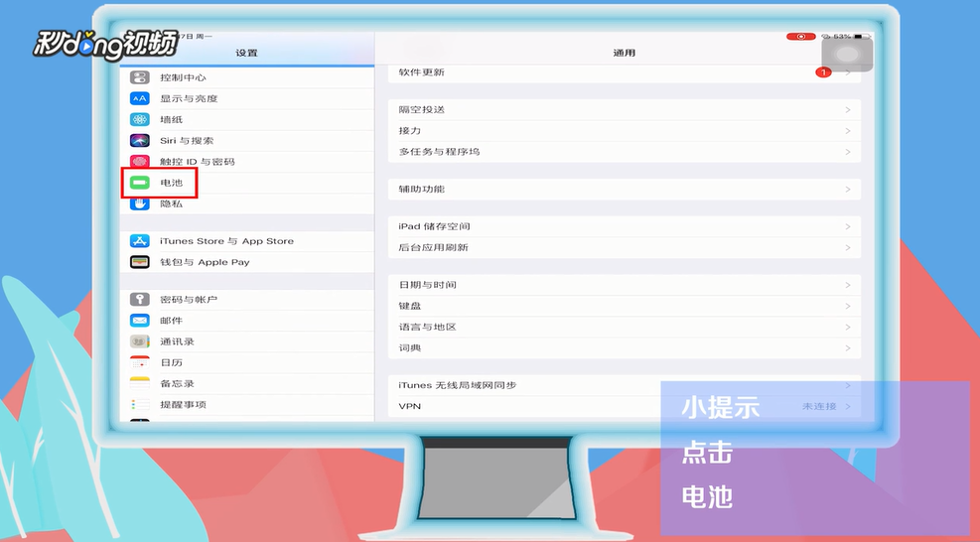This screenshot has height=542, width=980.
Task: Open 显示与亮度 in settings sidebar
Action: 247,99
